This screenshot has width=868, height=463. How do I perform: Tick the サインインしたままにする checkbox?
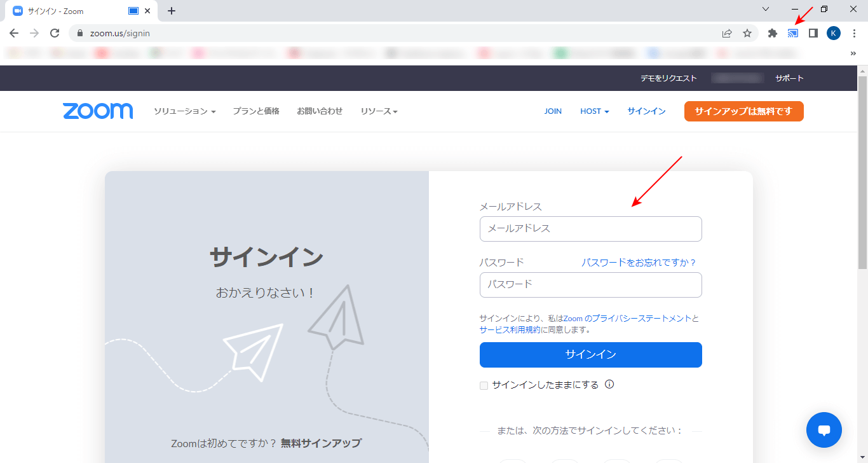(x=484, y=385)
